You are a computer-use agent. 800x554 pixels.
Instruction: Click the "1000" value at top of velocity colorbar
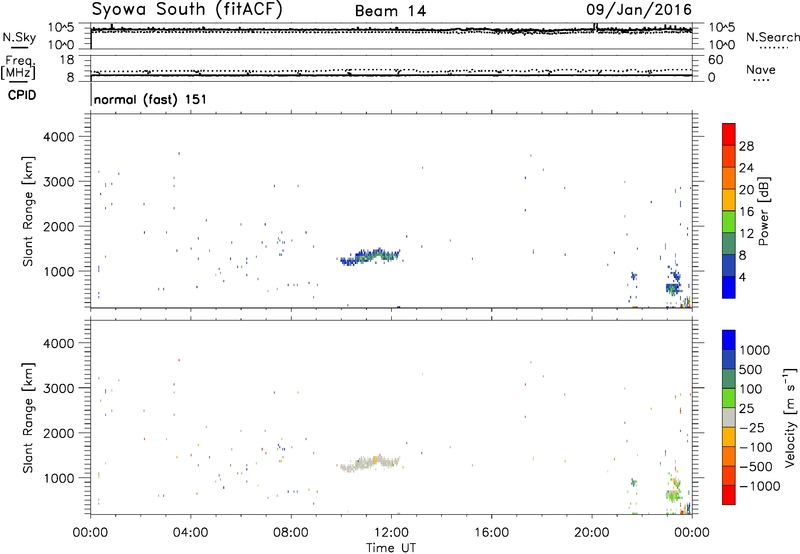click(x=754, y=350)
